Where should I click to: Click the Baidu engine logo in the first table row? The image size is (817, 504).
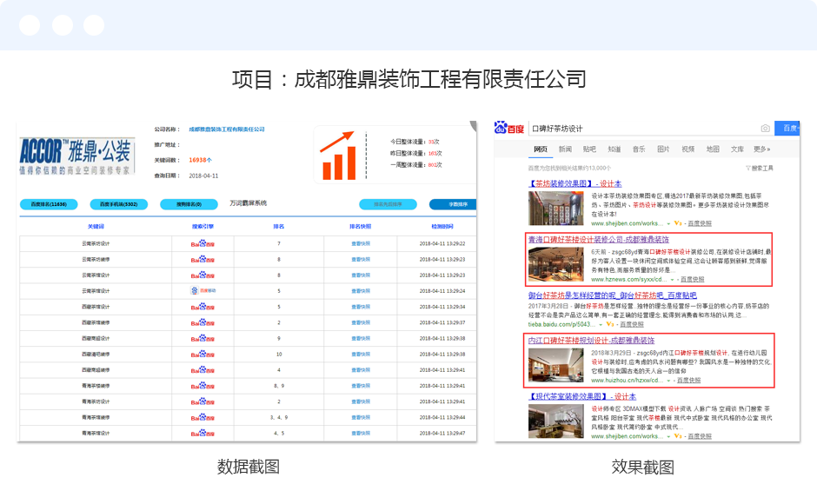203,244
